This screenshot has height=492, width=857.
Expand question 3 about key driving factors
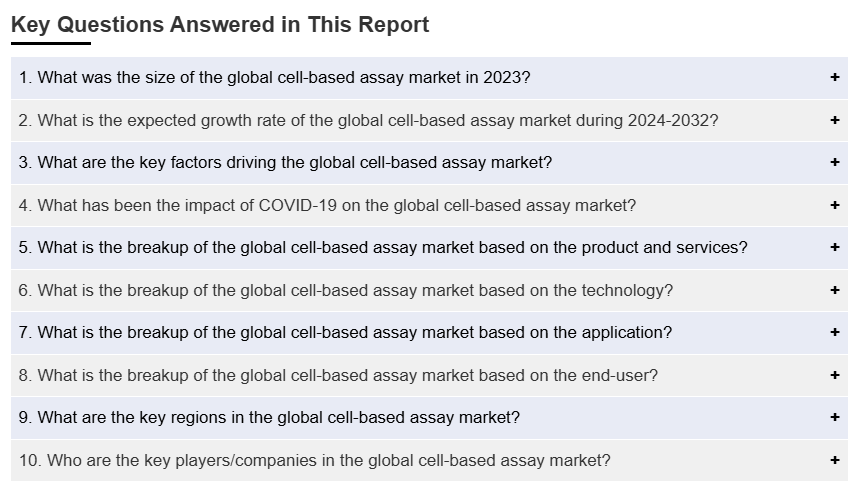point(285,162)
